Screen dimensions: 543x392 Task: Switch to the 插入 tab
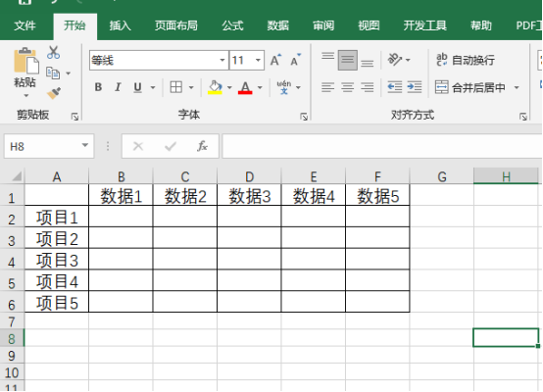pyautogui.click(x=120, y=25)
